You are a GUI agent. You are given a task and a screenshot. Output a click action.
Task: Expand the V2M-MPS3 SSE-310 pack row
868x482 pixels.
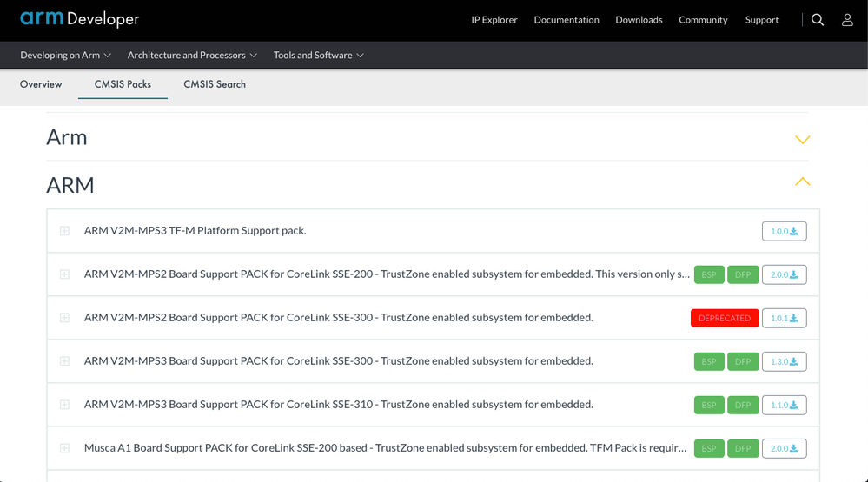[x=65, y=405]
